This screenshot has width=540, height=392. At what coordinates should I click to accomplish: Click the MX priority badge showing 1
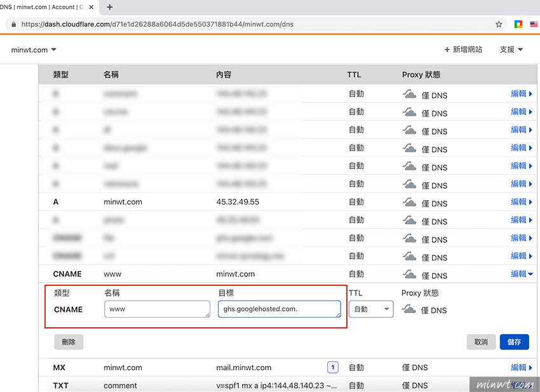(333, 368)
